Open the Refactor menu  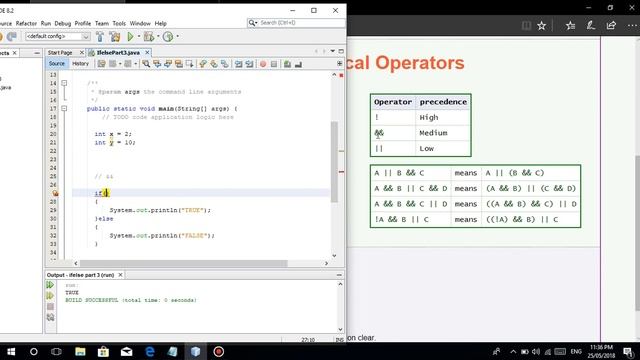click(x=26, y=23)
